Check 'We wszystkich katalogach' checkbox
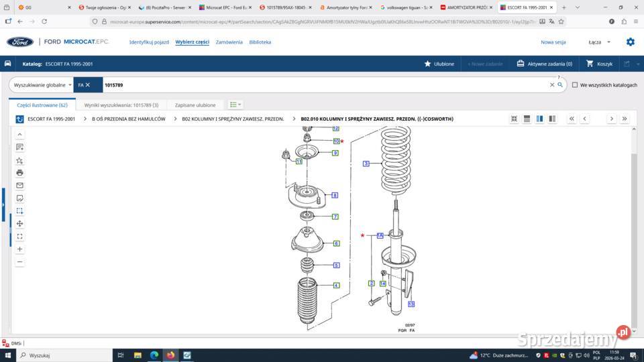 [575, 85]
